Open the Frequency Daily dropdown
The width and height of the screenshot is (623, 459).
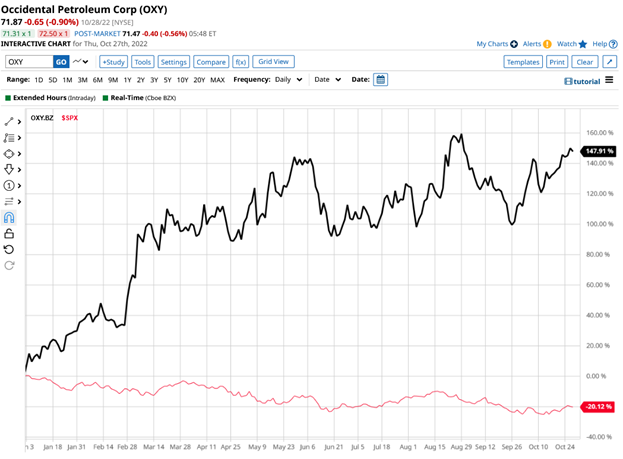(283, 79)
